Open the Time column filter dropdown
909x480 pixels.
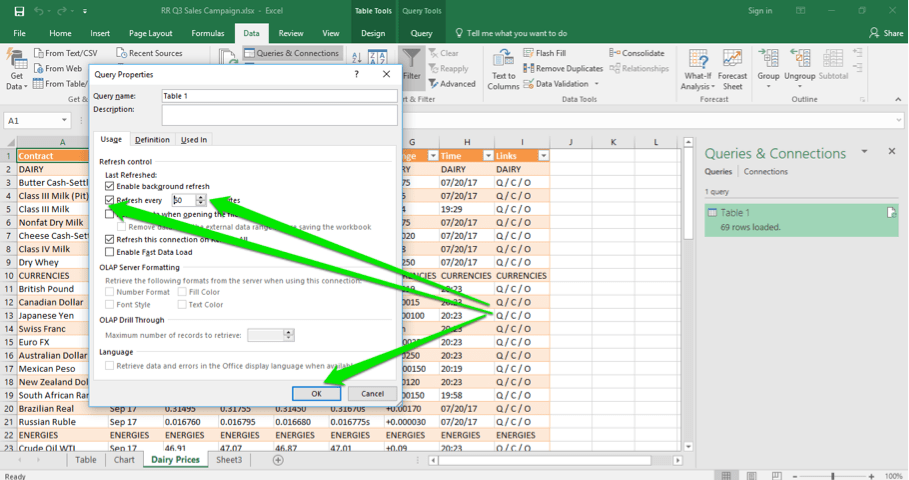488,155
